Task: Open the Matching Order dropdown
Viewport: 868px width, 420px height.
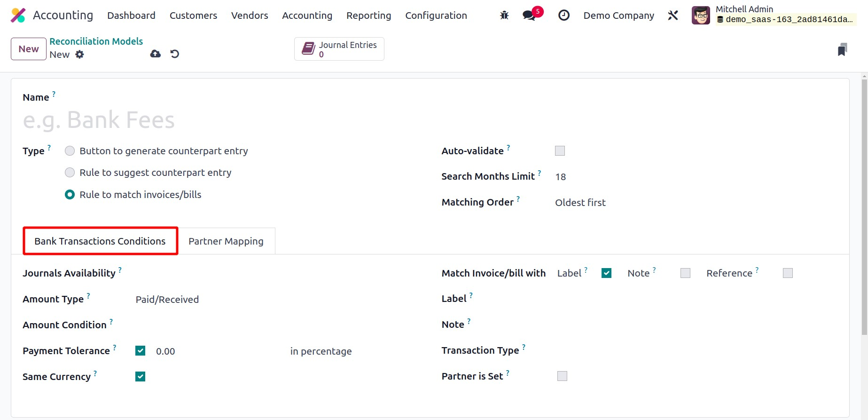Action: (x=580, y=203)
